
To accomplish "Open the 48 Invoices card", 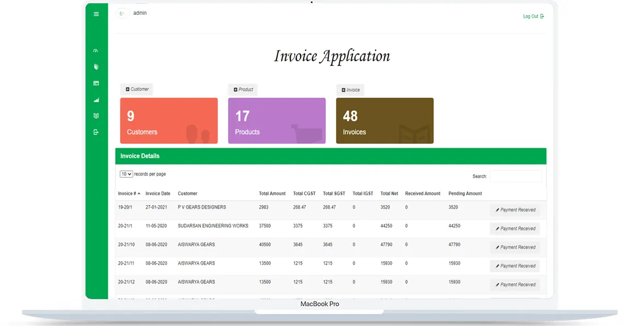I will 385,120.
